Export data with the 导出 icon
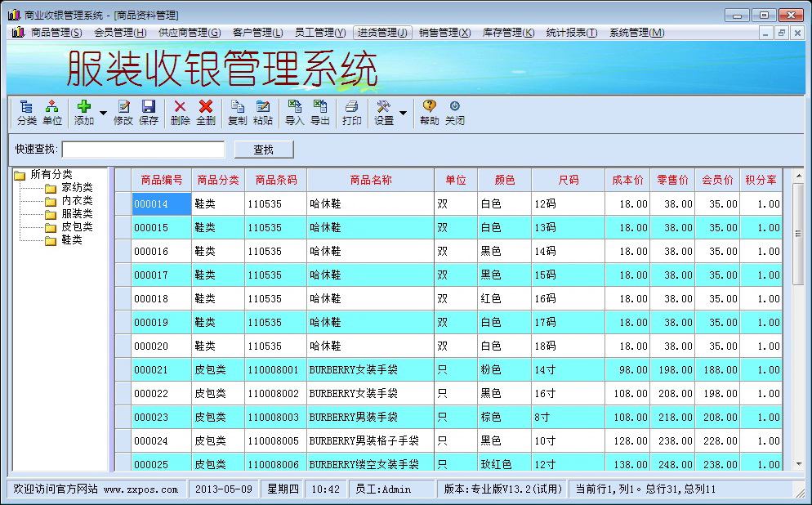 click(x=320, y=113)
